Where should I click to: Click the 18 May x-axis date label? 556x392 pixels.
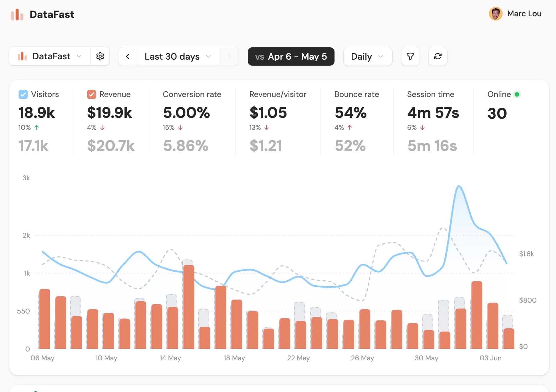coord(234,358)
